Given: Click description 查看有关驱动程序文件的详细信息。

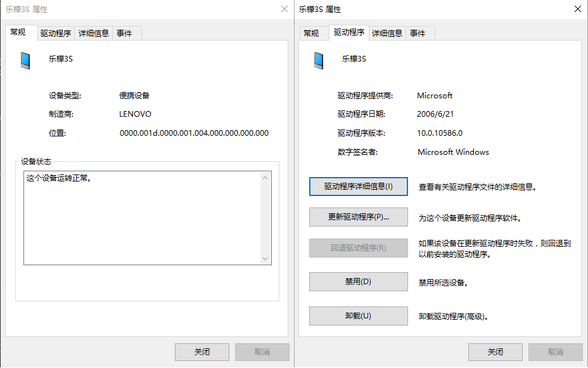Looking at the screenshot, I should point(478,187).
